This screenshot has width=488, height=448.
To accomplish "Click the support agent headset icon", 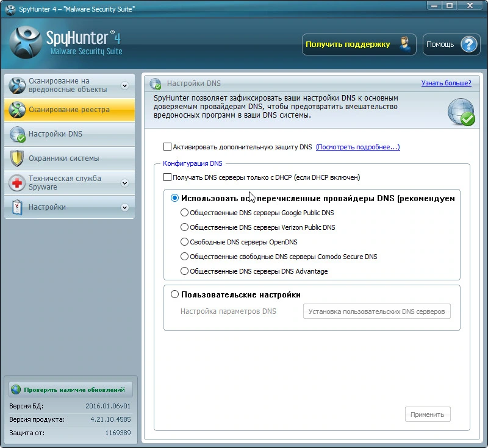I will [x=404, y=44].
